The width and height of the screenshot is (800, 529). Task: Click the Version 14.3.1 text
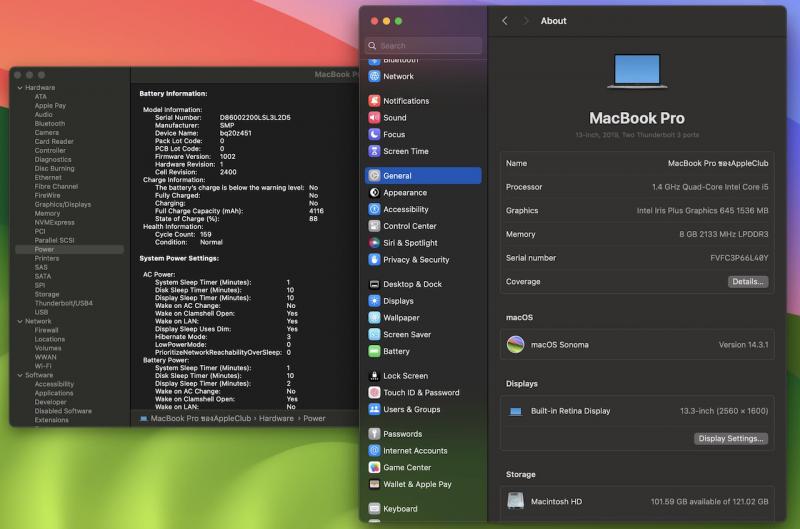click(x=743, y=345)
